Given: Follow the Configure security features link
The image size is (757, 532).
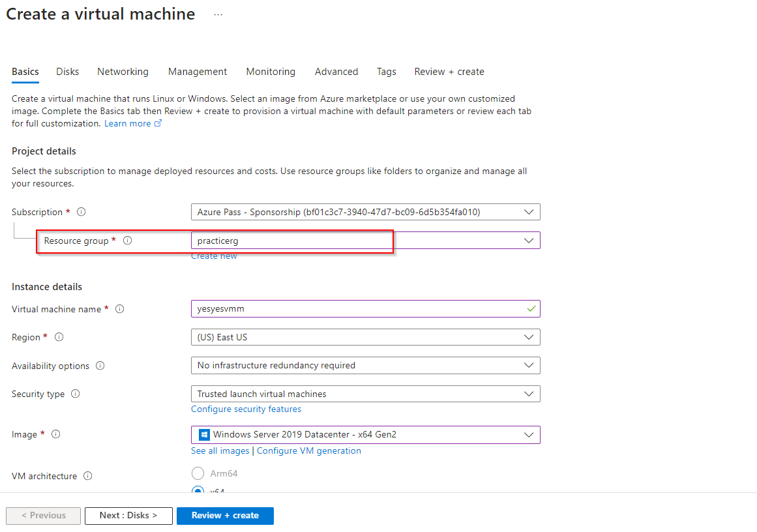Looking at the screenshot, I should [246, 409].
